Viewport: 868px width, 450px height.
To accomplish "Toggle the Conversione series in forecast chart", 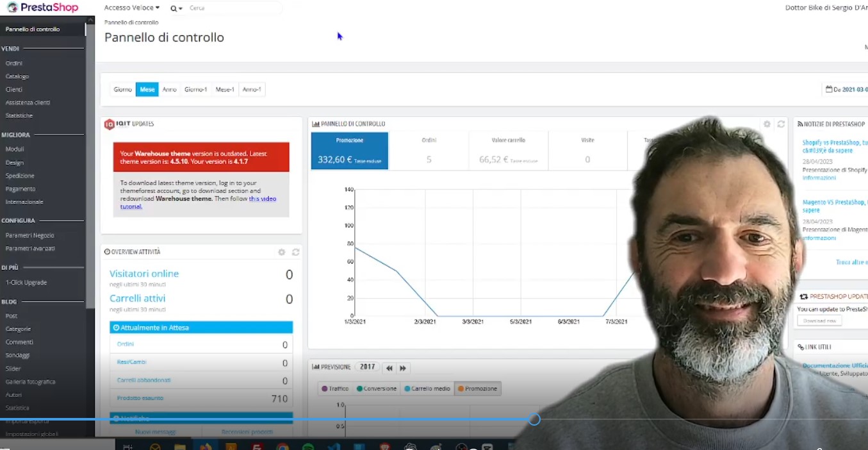I will (x=377, y=388).
